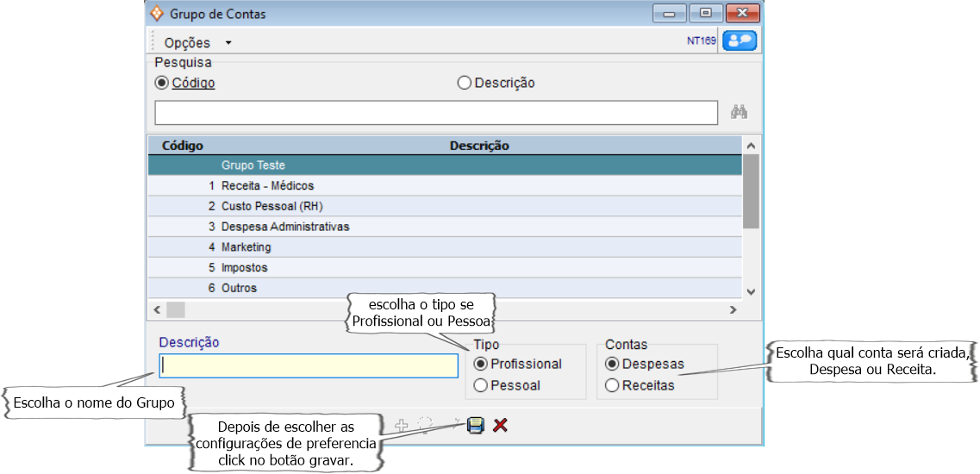Expand the Opções dropdown arrow
Image resolution: width=980 pixels, height=474 pixels.
pos(228,42)
